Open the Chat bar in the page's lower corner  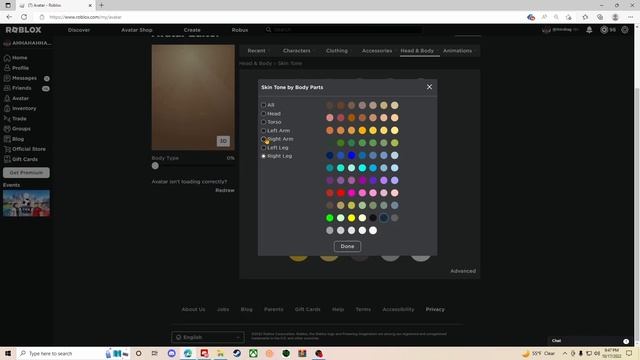point(590,341)
